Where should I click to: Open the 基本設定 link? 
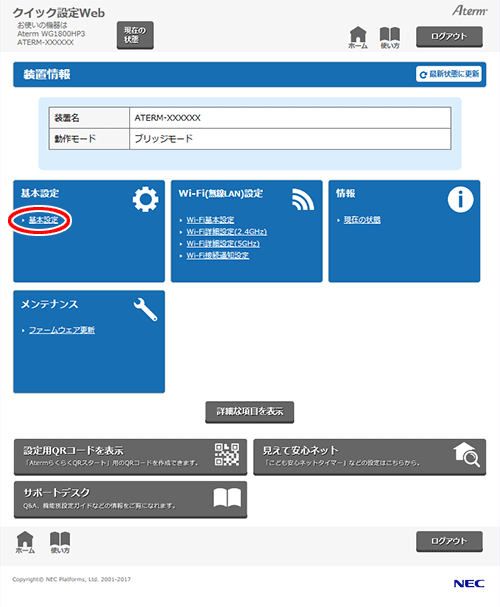pyautogui.click(x=43, y=220)
